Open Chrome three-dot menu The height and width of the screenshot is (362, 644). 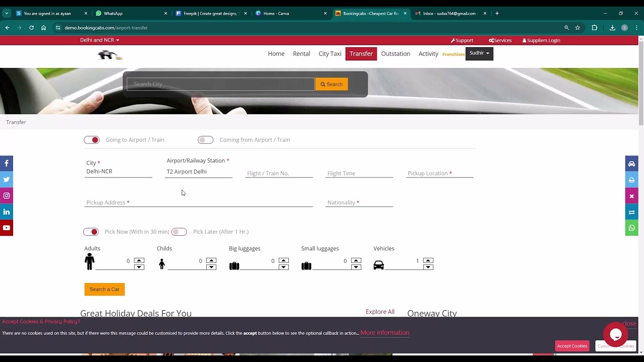click(x=636, y=28)
